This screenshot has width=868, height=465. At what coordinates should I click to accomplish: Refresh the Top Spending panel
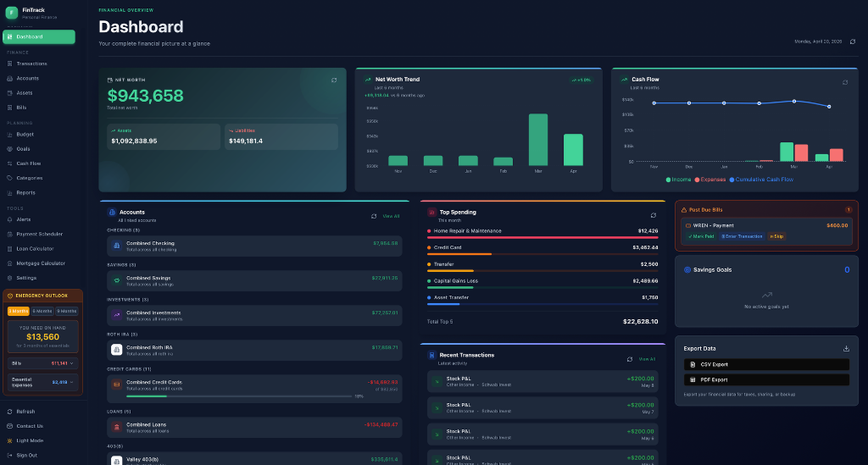[x=654, y=215]
